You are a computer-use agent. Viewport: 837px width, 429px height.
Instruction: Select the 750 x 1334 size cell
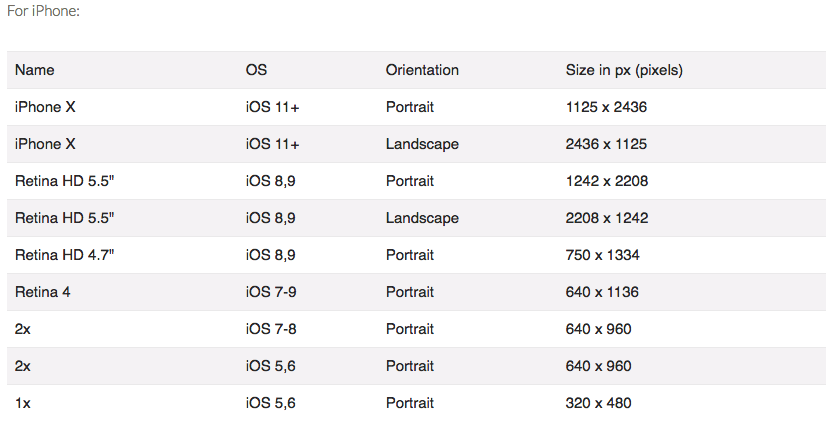(x=602, y=255)
